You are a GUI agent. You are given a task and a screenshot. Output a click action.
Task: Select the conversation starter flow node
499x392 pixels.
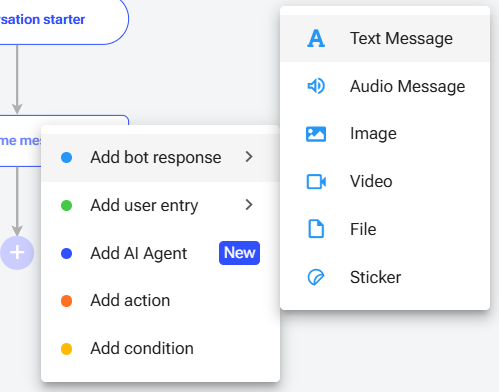click(x=64, y=21)
